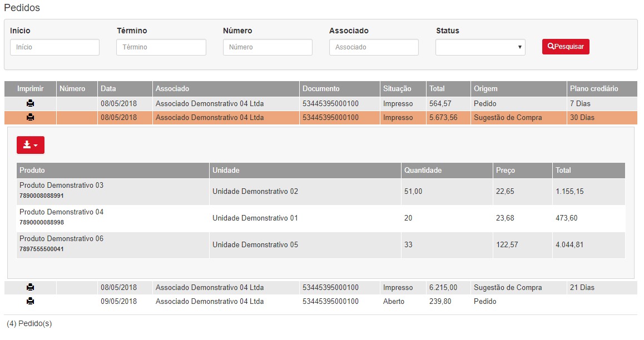This screenshot has width=644, height=340.
Task: Select the Unidade column header
Action: (x=305, y=170)
